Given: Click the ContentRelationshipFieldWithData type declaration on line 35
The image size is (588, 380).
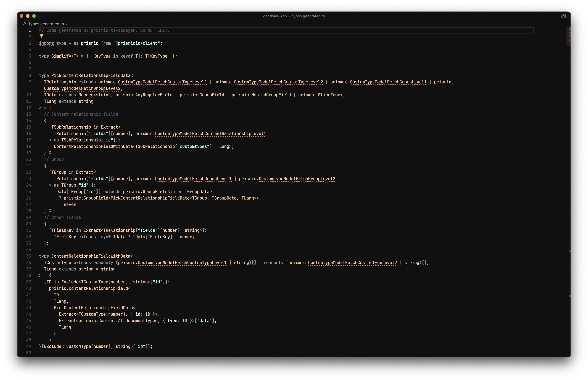Looking at the screenshot, I should pyautogui.click(x=91, y=256).
